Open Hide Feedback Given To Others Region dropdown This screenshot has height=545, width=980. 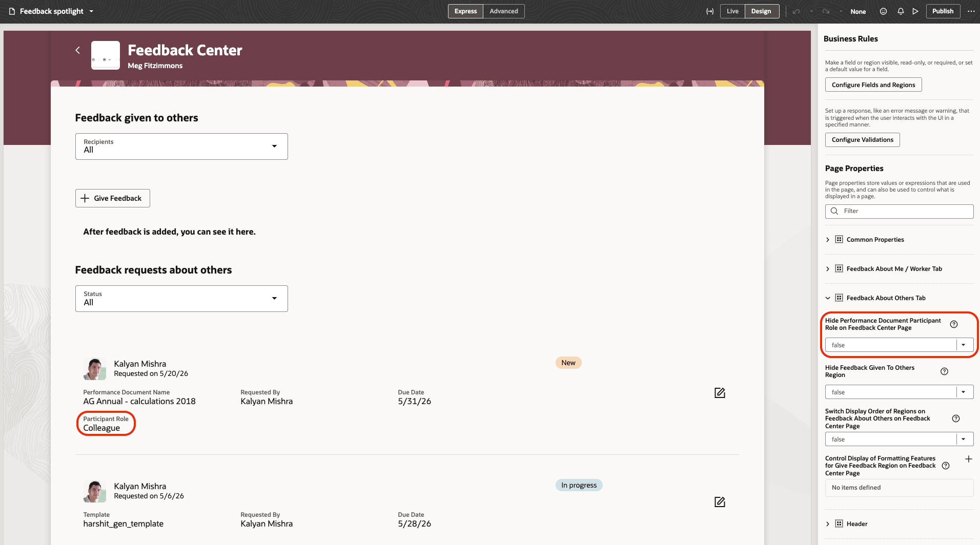964,392
